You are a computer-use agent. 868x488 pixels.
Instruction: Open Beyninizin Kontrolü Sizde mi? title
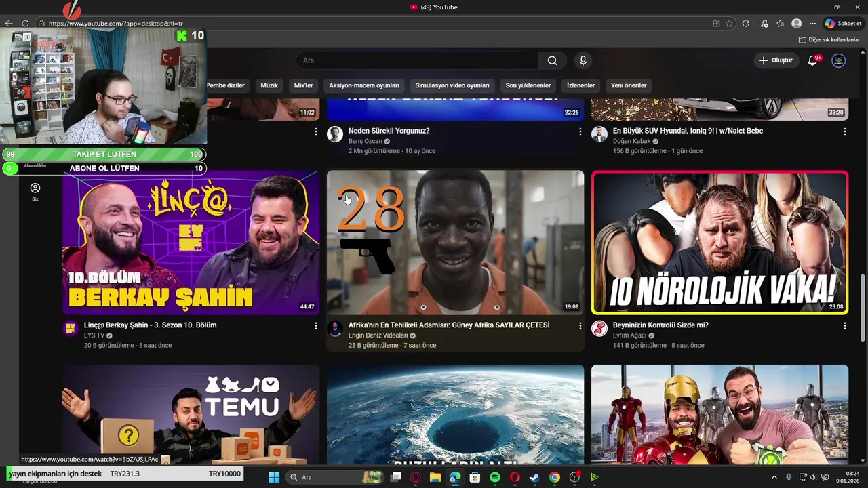pos(660,325)
